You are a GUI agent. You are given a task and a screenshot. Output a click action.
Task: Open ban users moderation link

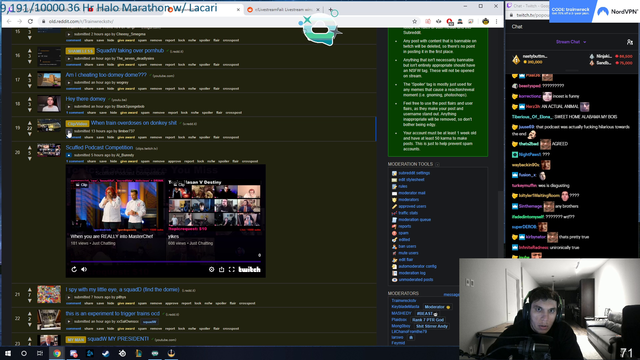click(407, 247)
